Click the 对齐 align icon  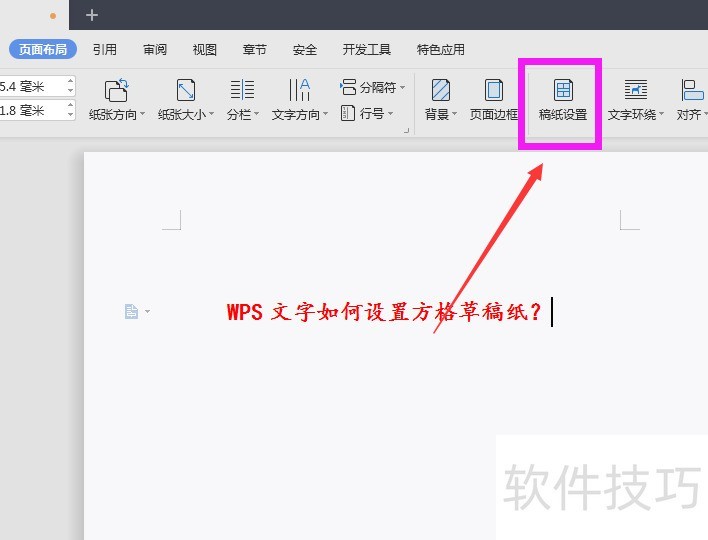coord(692,90)
